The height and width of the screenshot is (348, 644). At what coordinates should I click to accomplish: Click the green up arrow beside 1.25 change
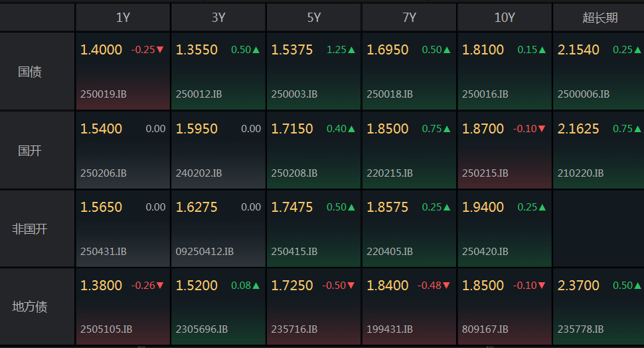point(351,50)
